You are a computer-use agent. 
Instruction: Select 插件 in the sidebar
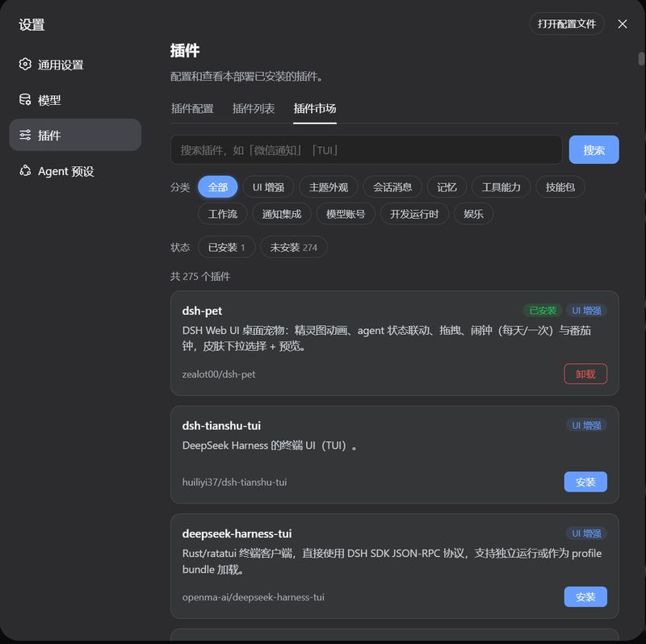pyautogui.click(x=75, y=135)
